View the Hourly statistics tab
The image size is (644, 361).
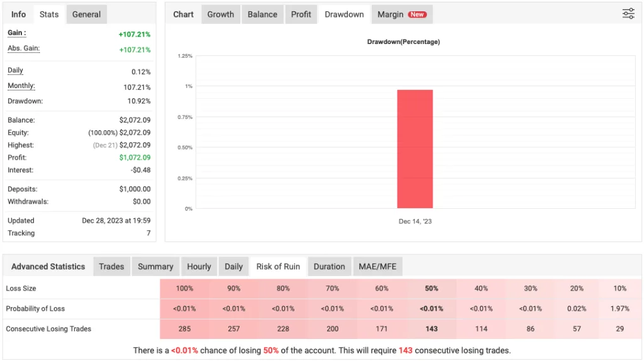(x=199, y=267)
